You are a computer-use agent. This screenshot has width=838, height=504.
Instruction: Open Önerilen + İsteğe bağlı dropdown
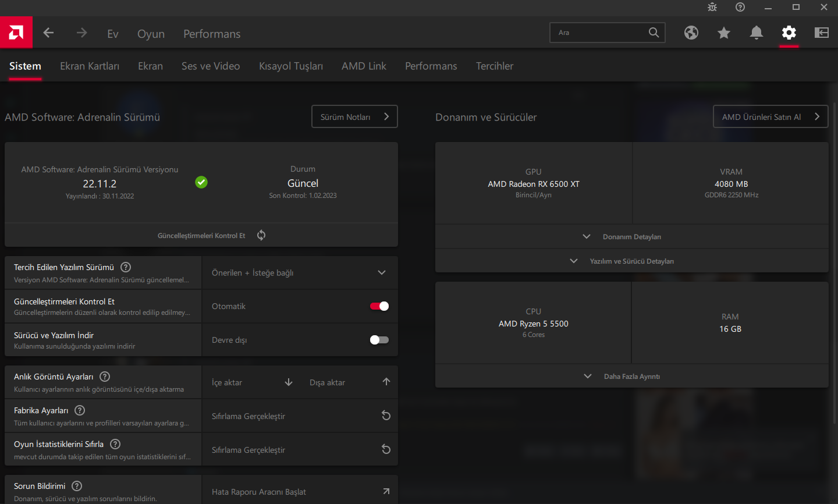coord(300,273)
